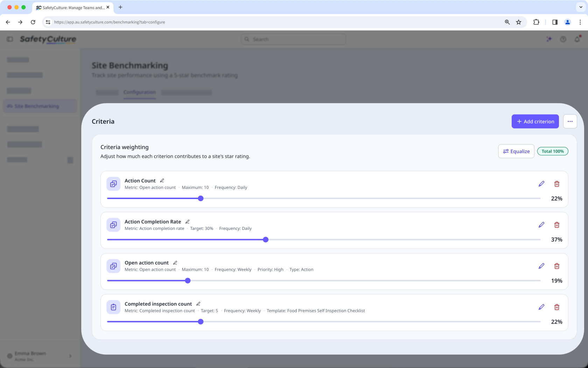Adjust the Action Completion Rate slider handle
This screenshot has width=588, height=368.
pos(266,239)
